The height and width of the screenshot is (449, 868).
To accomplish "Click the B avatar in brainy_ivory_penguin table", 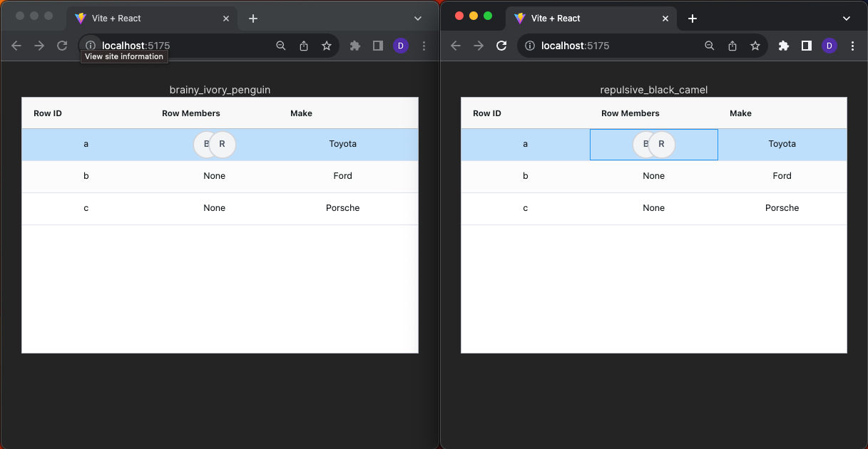I will tap(204, 144).
